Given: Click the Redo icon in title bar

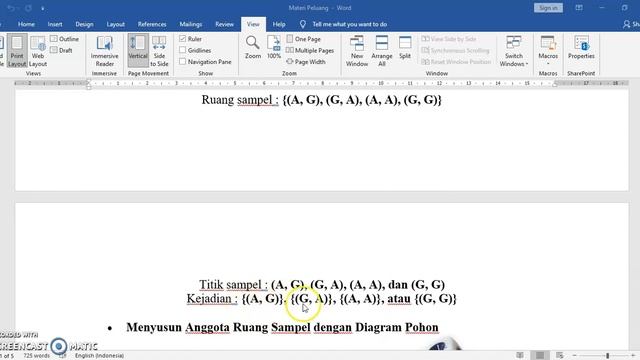Looking at the screenshot, I should click(28, 8).
